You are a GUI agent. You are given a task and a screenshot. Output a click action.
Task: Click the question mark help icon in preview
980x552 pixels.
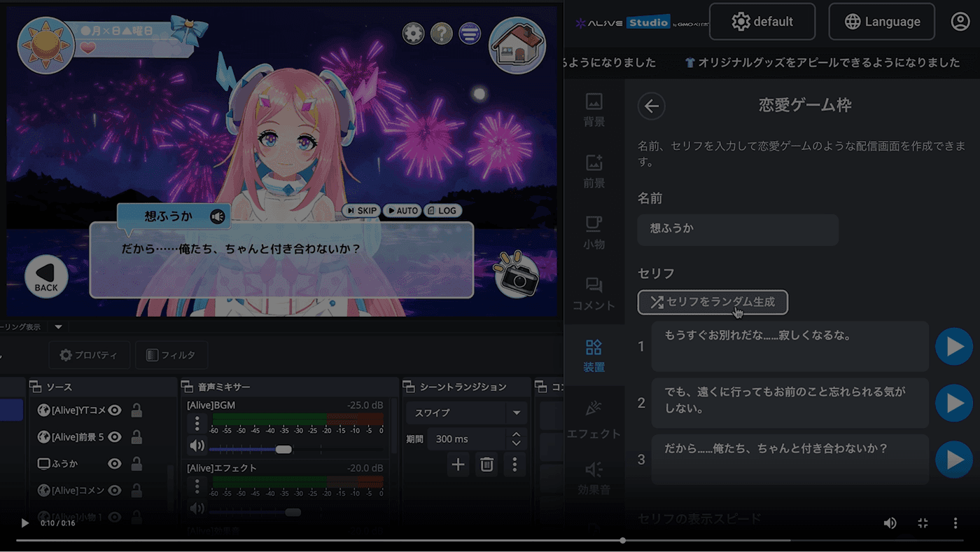click(x=442, y=33)
